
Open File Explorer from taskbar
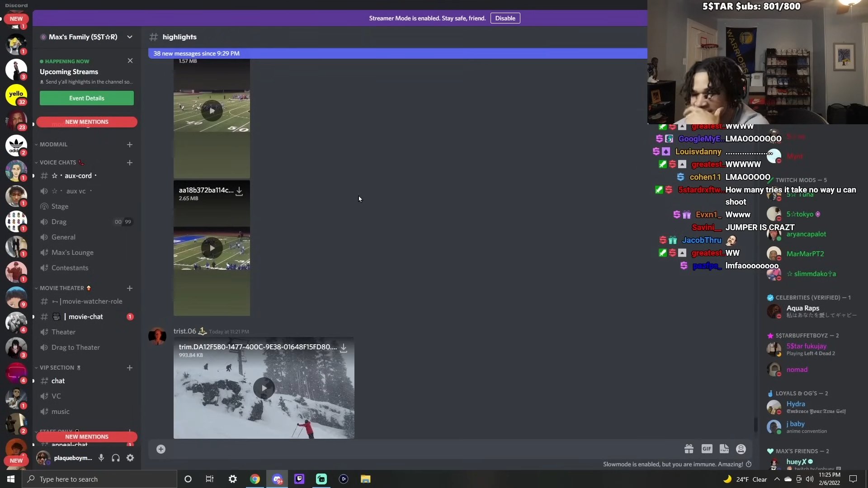[366, 479]
